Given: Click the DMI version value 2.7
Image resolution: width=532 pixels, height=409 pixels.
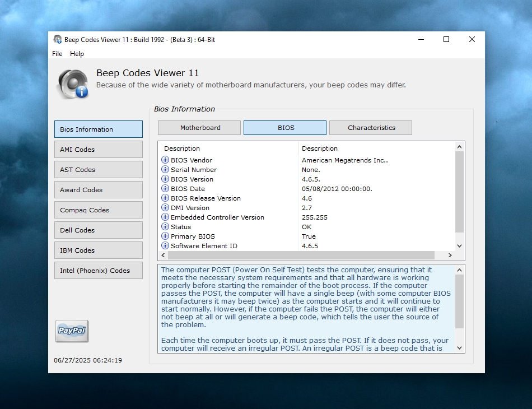Looking at the screenshot, I should pyautogui.click(x=307, y=208).
